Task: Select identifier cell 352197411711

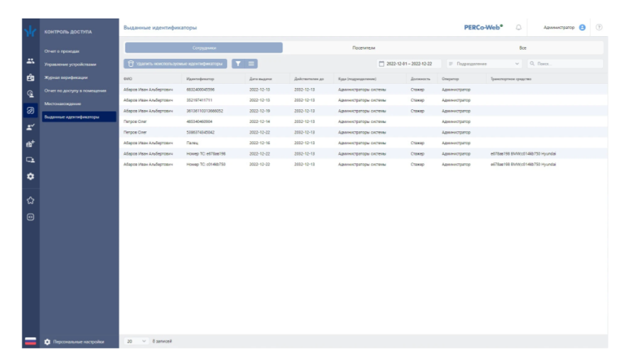Action: 199,100
